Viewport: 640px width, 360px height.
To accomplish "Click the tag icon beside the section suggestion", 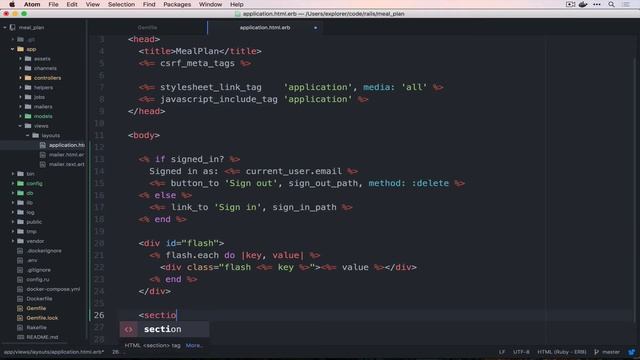I will pyautogui.click(x=129, y=329).
